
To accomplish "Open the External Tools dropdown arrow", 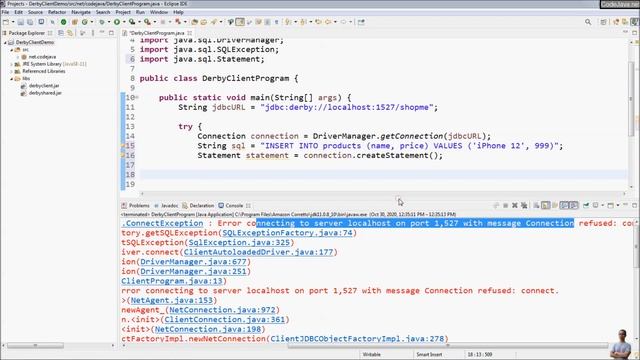I will (154, 22).
